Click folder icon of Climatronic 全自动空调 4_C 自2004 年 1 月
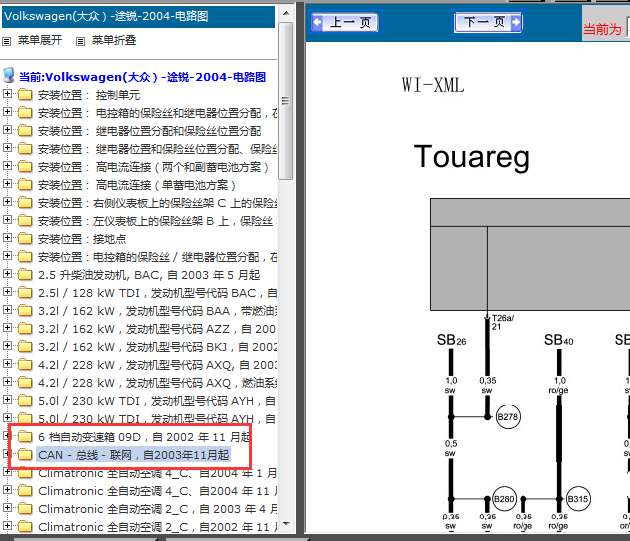The image size is (630, 541). click(25, 473)
